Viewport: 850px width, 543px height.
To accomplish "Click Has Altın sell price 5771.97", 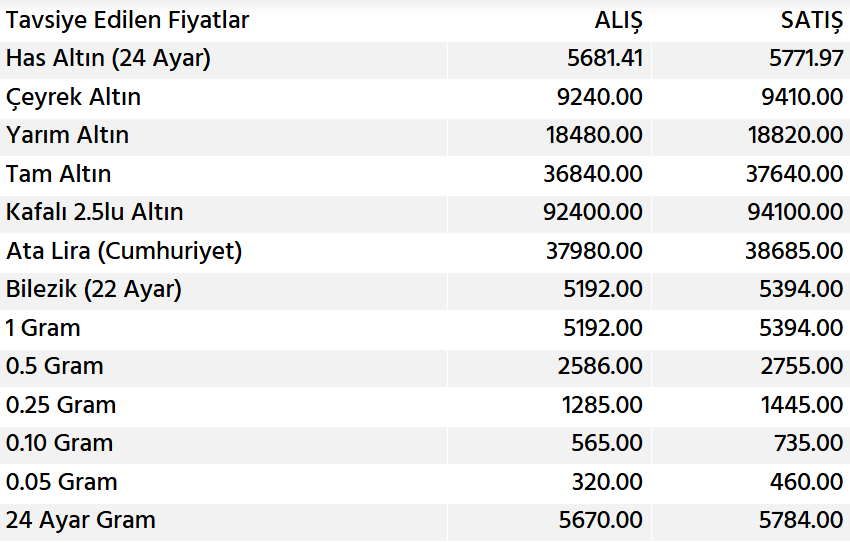I will click(805, 59).
